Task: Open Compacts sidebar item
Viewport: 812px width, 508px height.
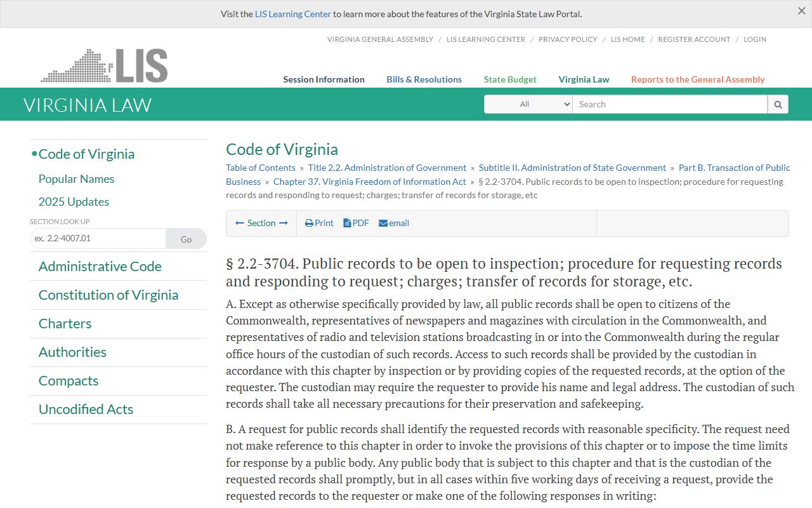Action: (x=69, y=381)
